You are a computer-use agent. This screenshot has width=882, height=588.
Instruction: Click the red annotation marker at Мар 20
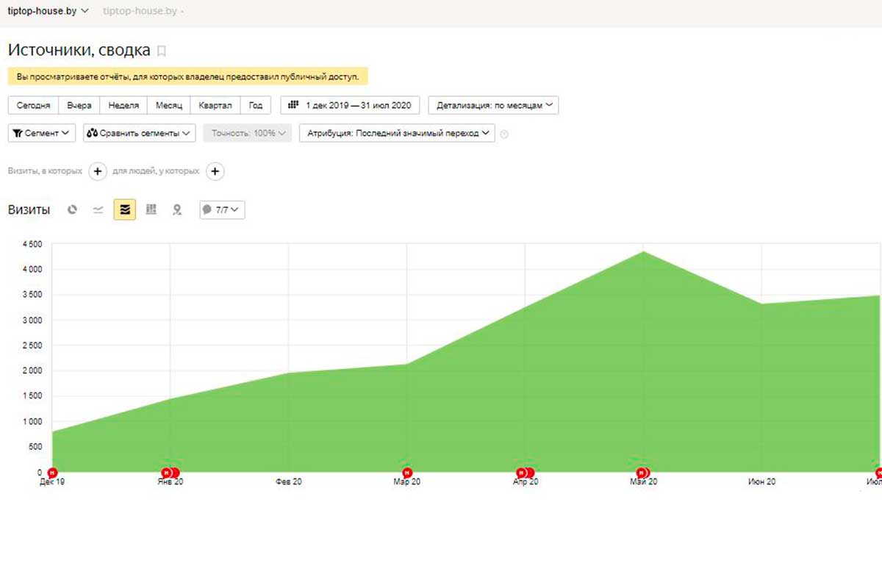(407, 473)
